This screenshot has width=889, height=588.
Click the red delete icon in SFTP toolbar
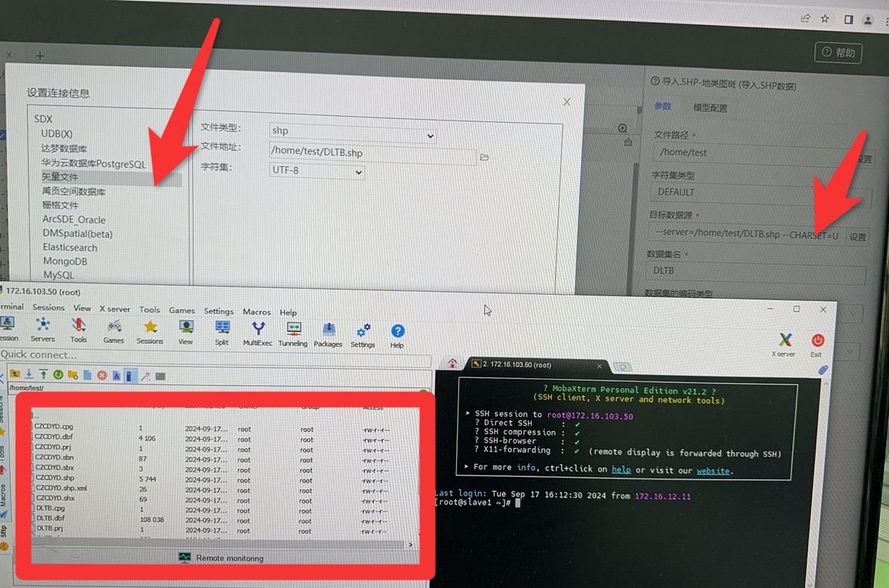tap(102, 375)
